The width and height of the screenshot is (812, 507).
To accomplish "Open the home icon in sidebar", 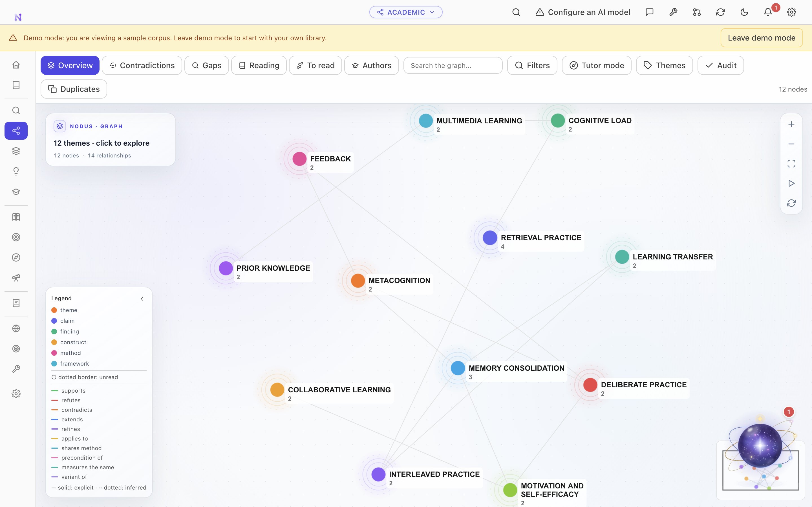I will click(16, 65).
